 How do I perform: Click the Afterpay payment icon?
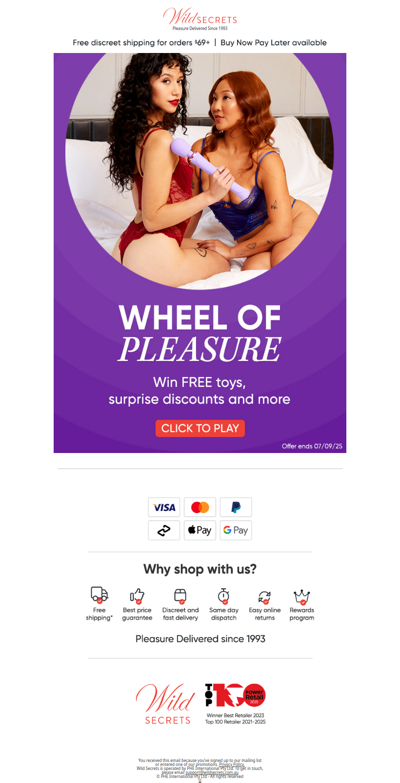164,530
